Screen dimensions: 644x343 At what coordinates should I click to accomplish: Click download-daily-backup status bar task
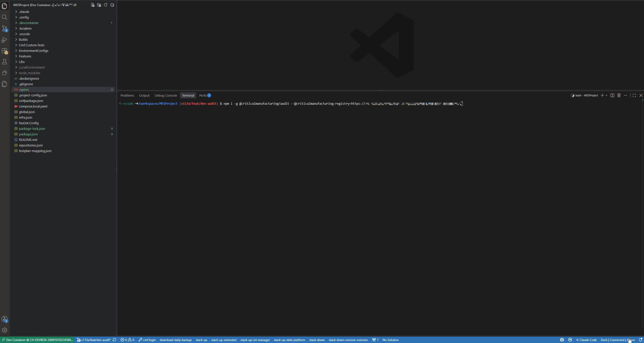(176, 340)
